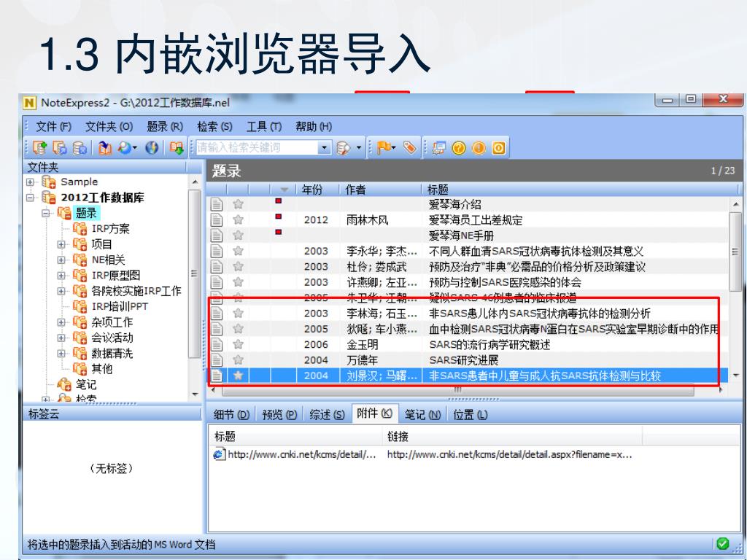Screen dimensions: 747x560
Task: Expand the Sample database node
Action: click(31, 182)
